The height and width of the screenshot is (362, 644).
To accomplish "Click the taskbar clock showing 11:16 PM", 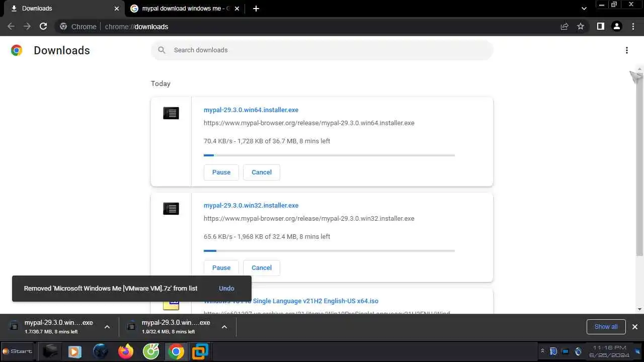I will pos(609,351).
